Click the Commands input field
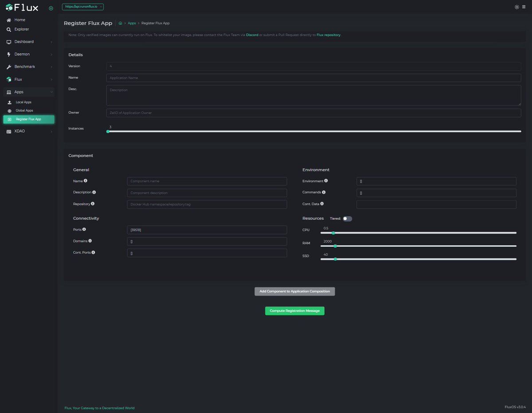The image size is (532, 413). pos(436,193)
